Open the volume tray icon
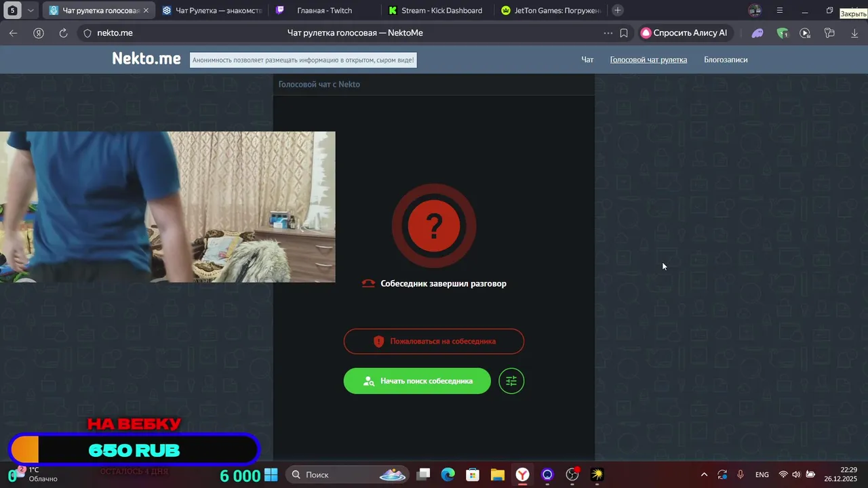The image size is (868, 488). (x=796, y=474)
